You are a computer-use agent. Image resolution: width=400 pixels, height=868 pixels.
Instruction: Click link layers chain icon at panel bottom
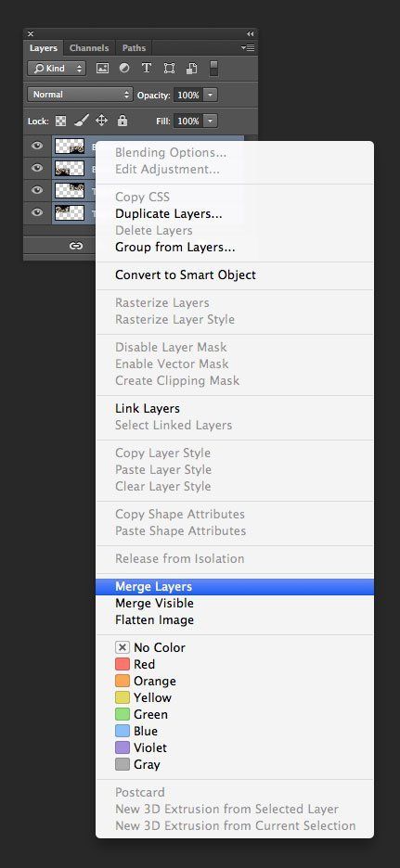click(x=76, y=246)
